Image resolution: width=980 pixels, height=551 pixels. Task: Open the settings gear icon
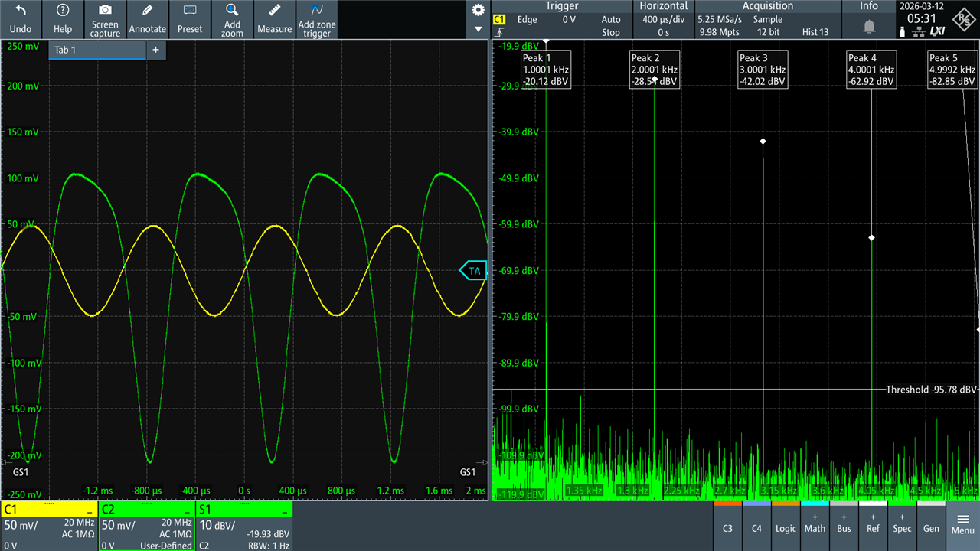[x=479, y=10]
